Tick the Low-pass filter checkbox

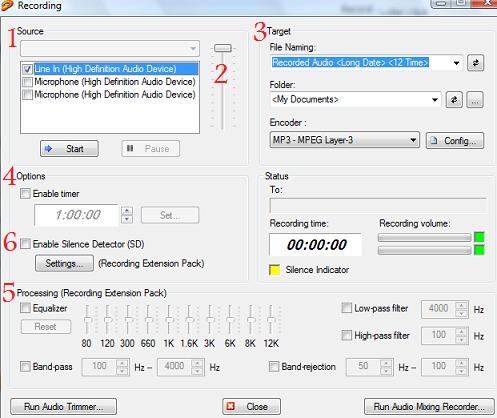point(347,308)
